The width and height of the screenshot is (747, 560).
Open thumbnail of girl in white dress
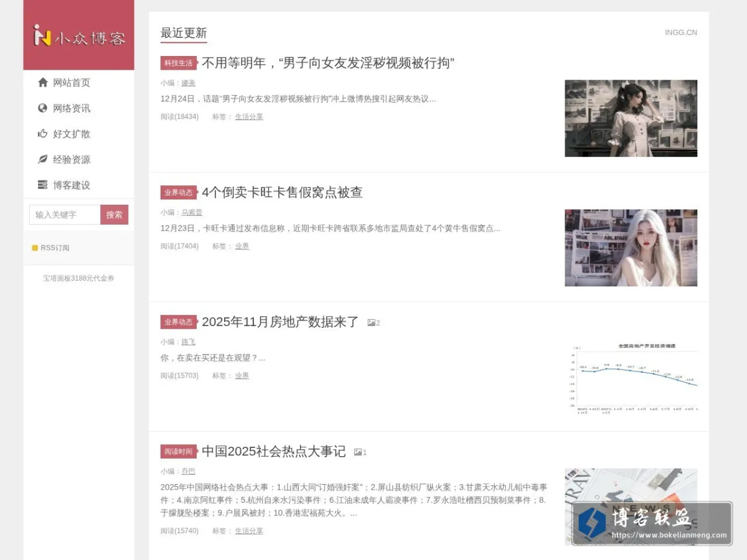631,118
